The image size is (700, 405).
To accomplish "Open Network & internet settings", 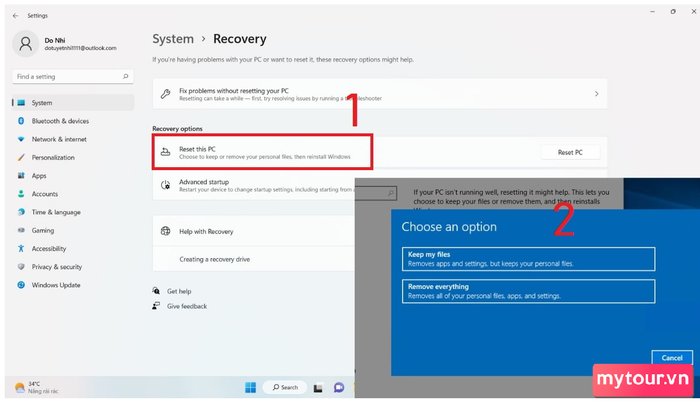I will coord(73,139).
